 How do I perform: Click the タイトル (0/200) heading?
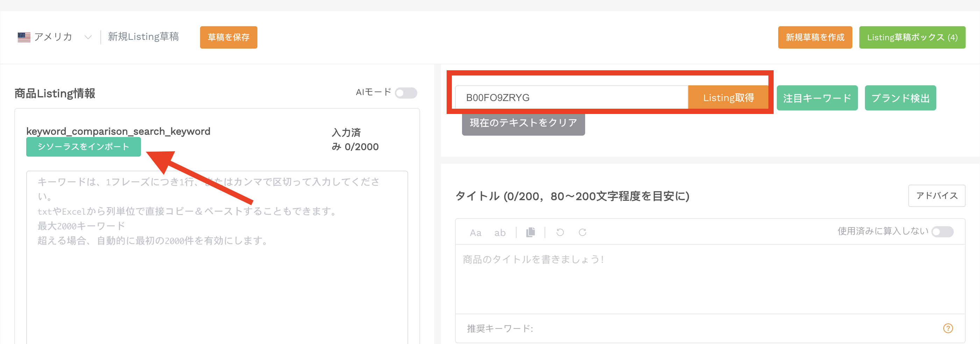click(x=572, y=196)
